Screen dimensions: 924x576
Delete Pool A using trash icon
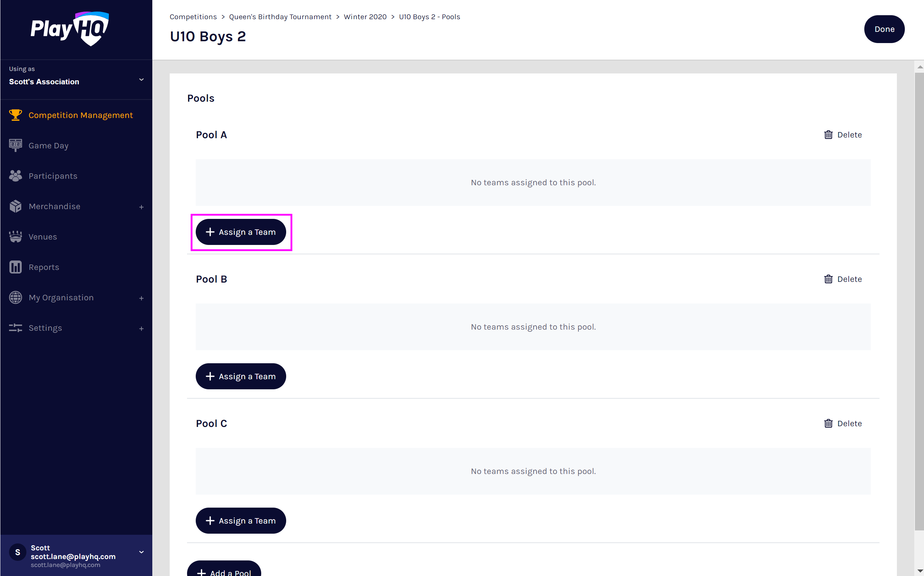click(x=828, y=135)
